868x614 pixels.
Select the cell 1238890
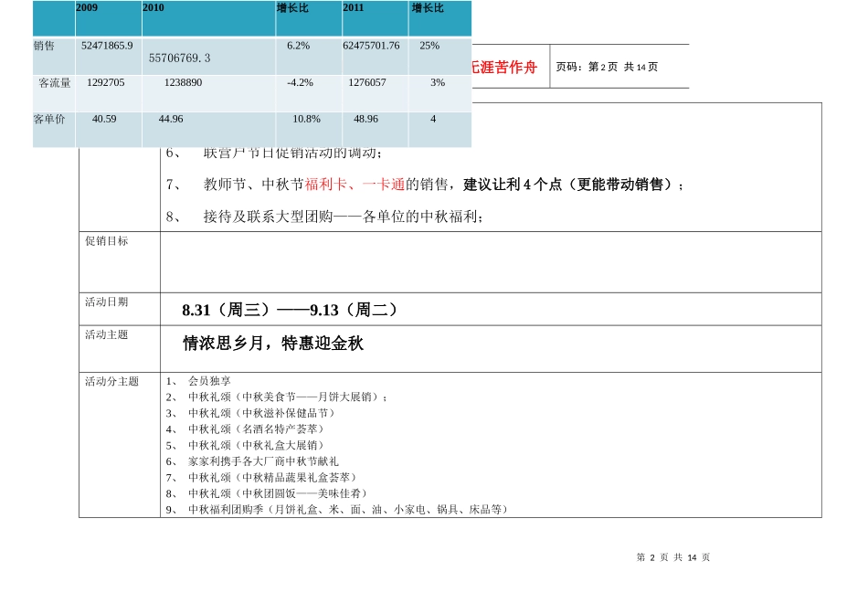[x=184, y=82]
